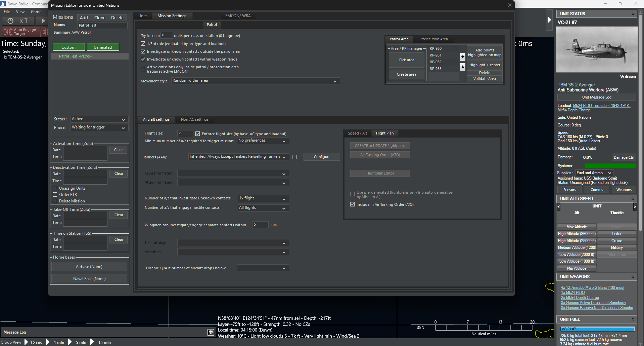Click the up-arrow icon to expand Message Log
Image resolution: width=644 pixels, height=346 pixels.
[211, 332]
